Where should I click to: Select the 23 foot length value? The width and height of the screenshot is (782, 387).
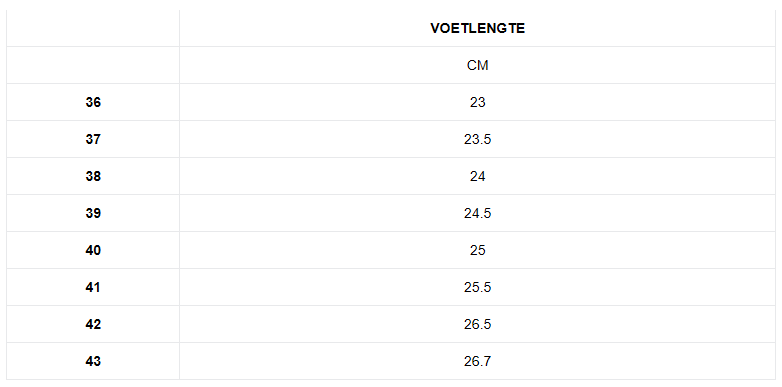tap(477, 102)
